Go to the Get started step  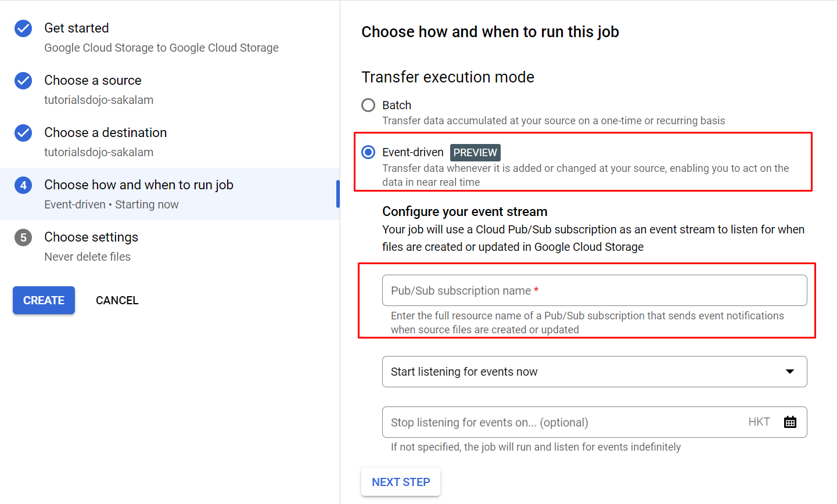click(77, 28)
